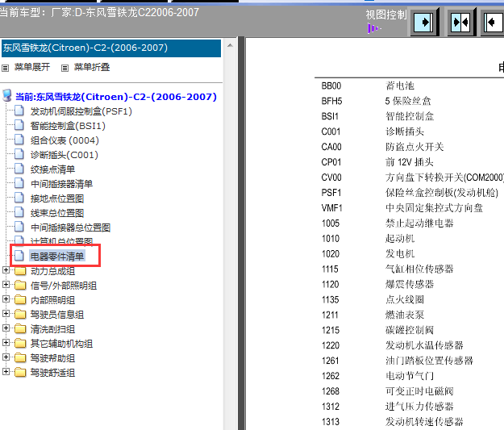The height and width of the screenshot is (430, 504).
Task: Click page icon for 接地点位置图
Action: pyautogui.click(x=19, y=198)
